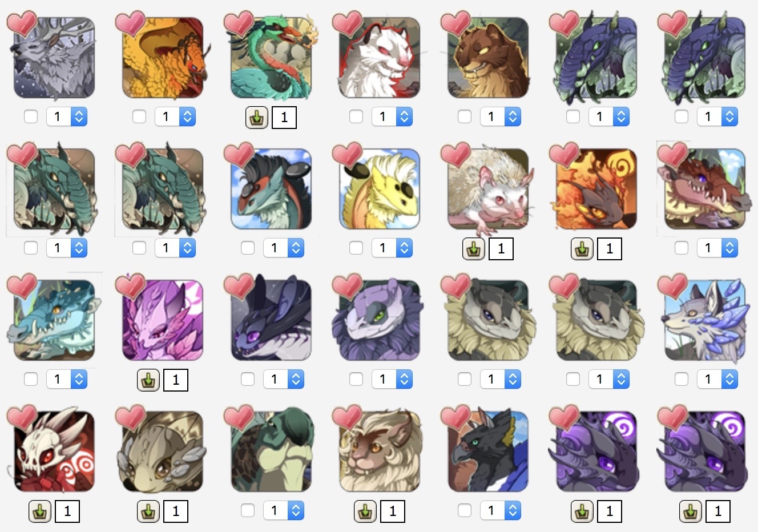Check the box under the brown crocodile
Image resolution: width=758 pixels, height=532 pixels.
tap(682, 248)
